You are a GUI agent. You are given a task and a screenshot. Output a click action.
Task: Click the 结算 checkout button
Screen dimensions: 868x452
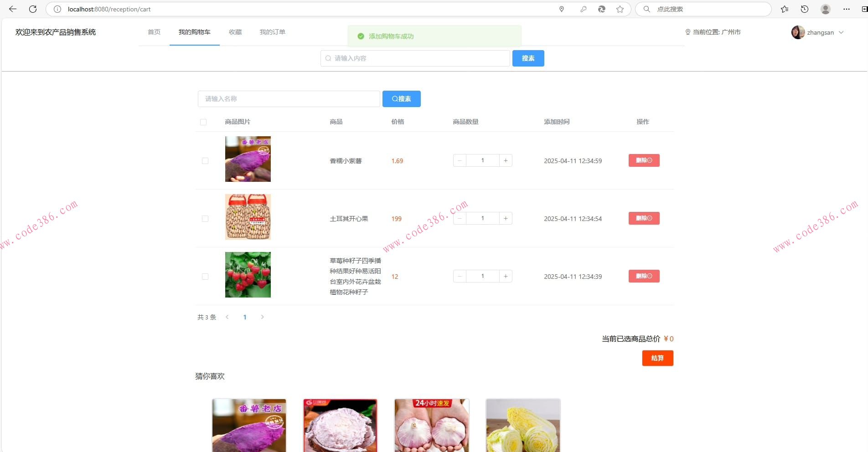click(x=657, y=358)
